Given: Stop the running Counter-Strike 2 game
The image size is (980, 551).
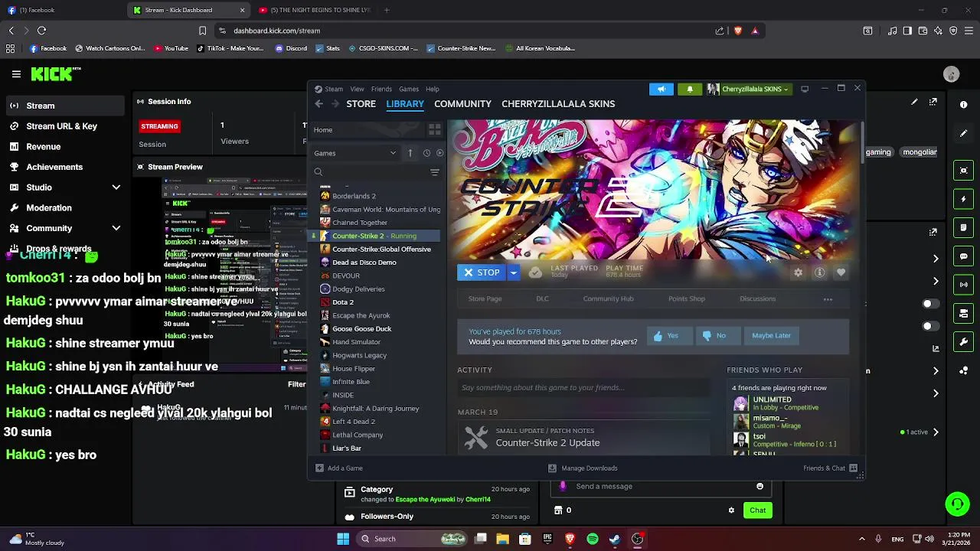Looking at the screenshot, I should 482,272.
